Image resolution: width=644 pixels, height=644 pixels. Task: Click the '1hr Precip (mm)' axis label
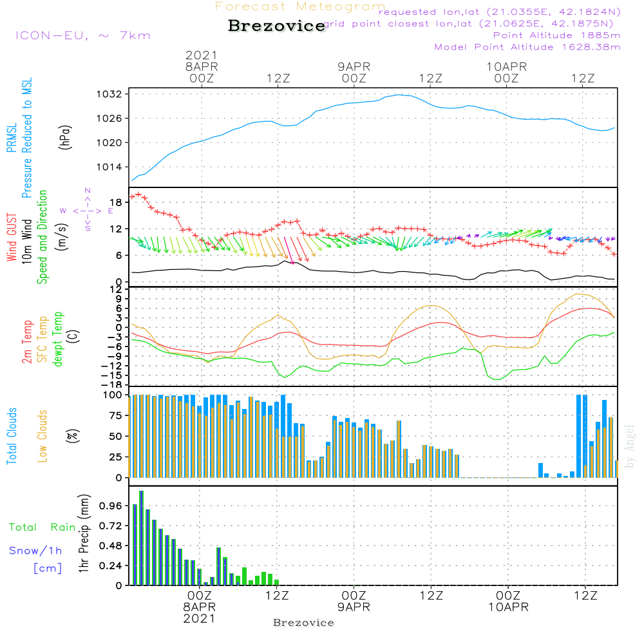pos(84,533)
